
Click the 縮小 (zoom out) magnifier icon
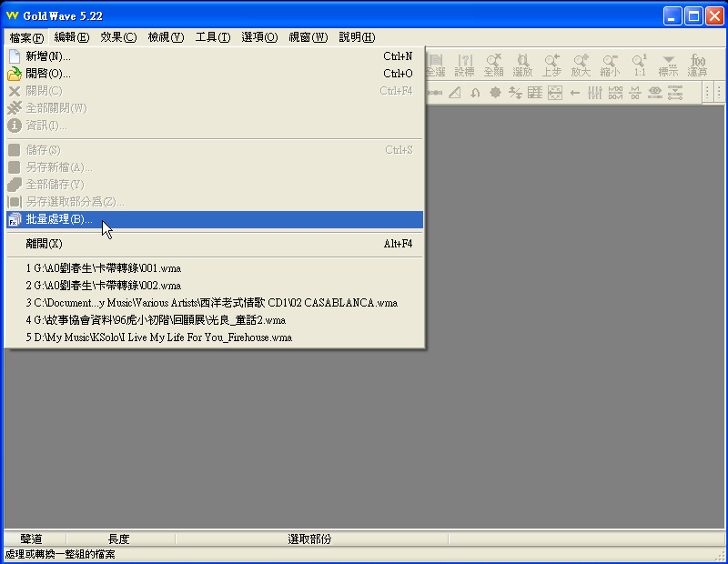[610, 64]
